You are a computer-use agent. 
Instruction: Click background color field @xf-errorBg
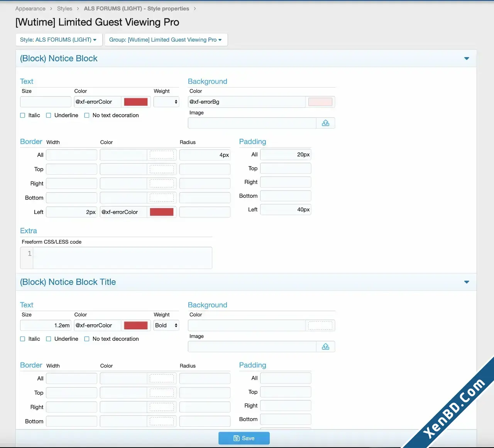point(247,102)
